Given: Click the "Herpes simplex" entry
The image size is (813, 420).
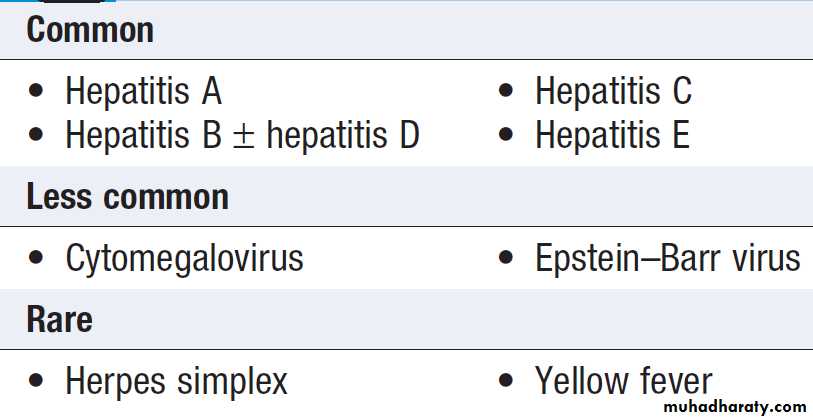Looking at the screenshot, I should (x=176, y=381).
